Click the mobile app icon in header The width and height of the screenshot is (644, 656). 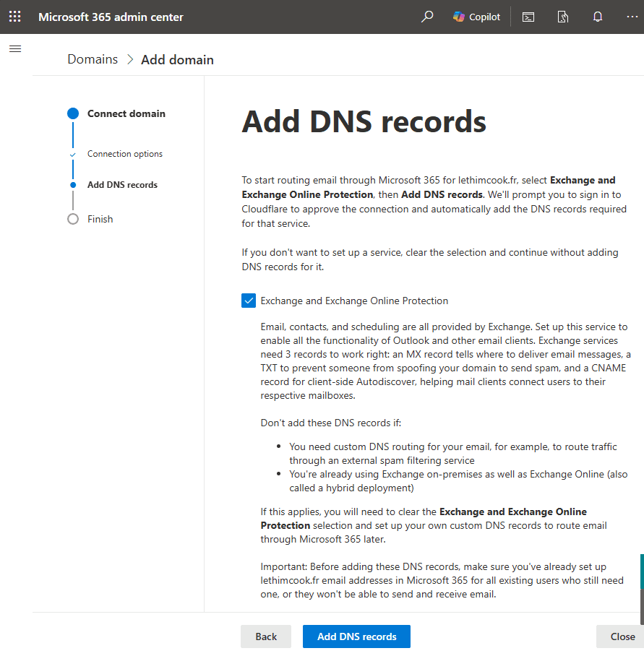tap(563, 17)
